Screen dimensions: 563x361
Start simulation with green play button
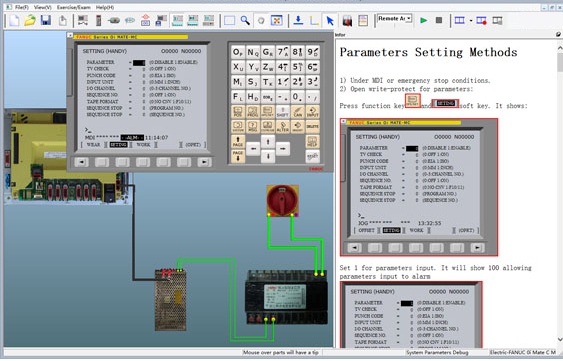pos(424,20)
